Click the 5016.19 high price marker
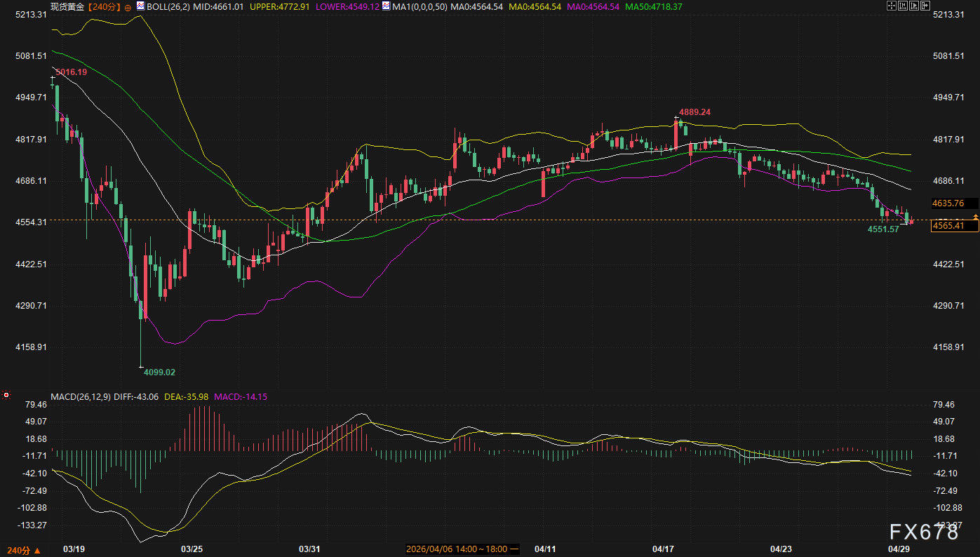 tap(72, 72)
